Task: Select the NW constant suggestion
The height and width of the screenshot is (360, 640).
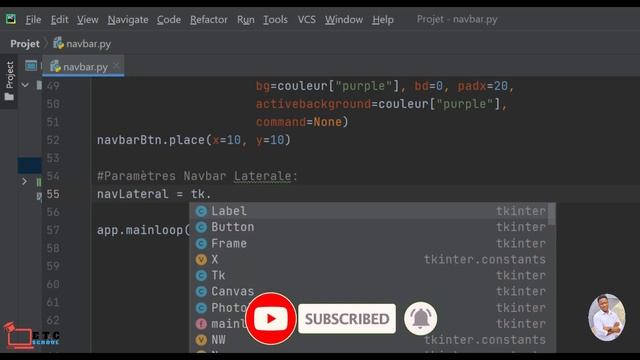Action: coord(369,340)
